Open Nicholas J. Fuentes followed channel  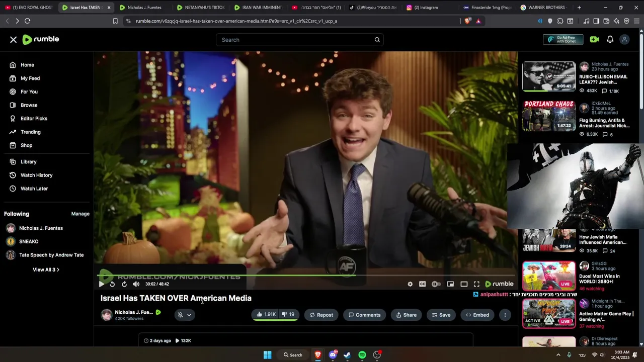point(41,228)
